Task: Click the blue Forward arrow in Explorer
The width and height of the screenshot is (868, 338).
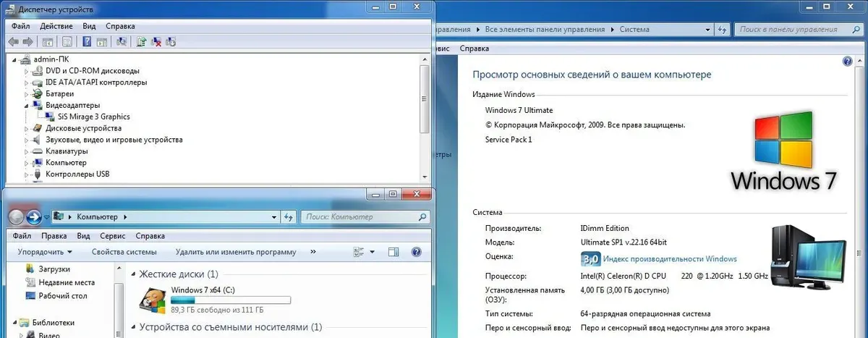Action: pos(33,216)
